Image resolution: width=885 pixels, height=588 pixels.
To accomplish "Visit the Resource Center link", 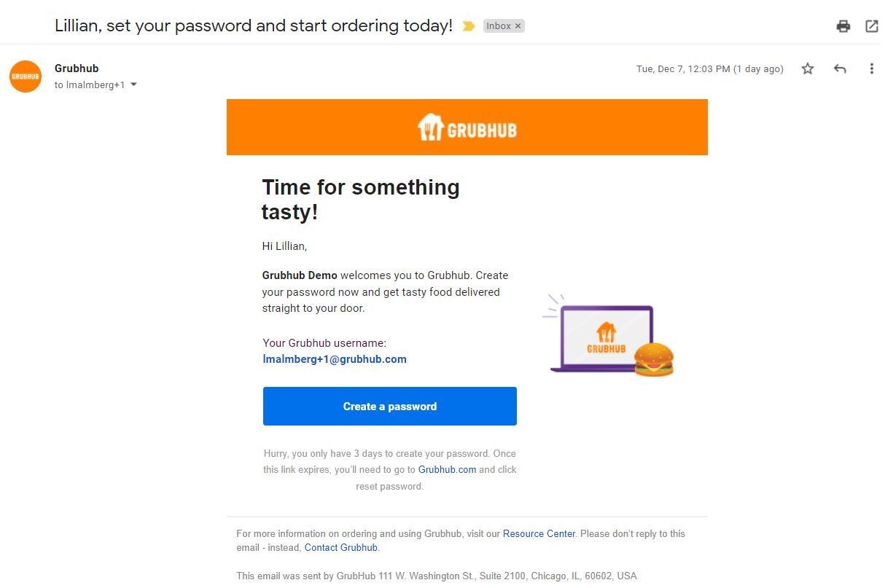I will tap(539, 533).
